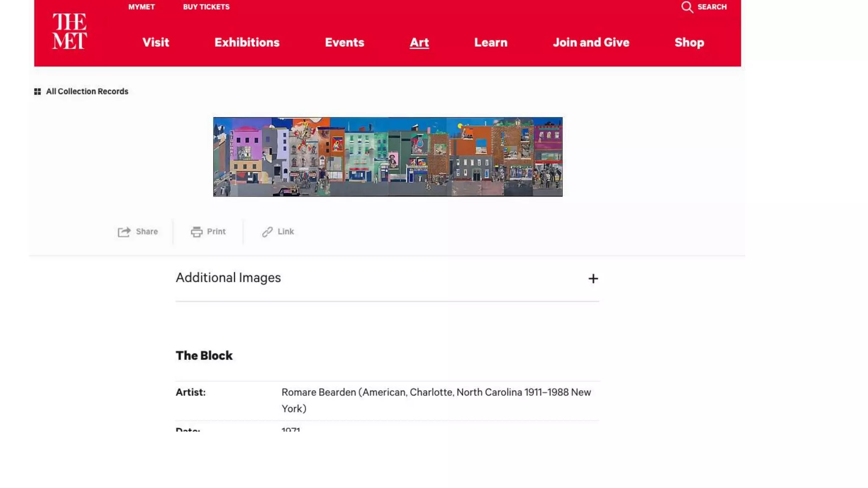Open the Learn menu
This screenshot has width=868, height=488.
click(490, 42)
